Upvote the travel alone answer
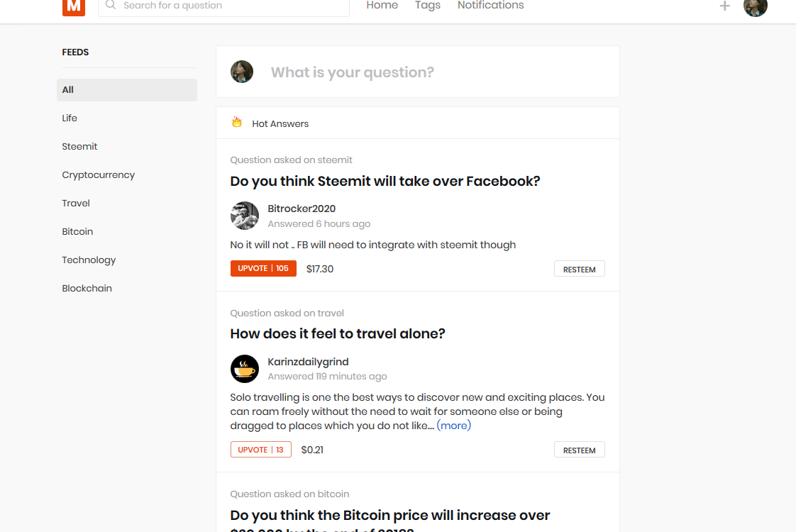 click(260, 450)
